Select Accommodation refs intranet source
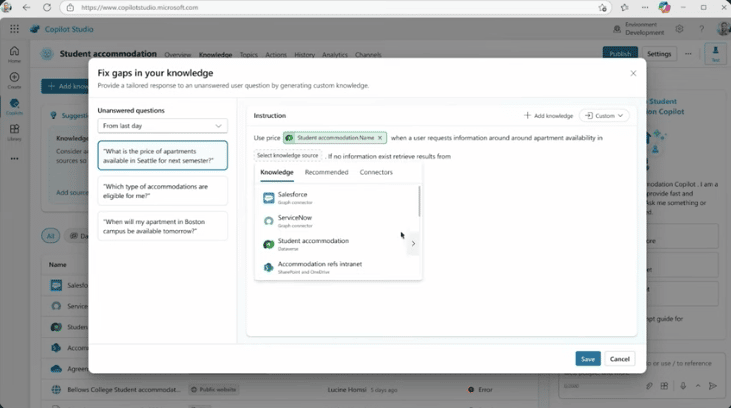The image size is (731, 408). coord(337,267)
